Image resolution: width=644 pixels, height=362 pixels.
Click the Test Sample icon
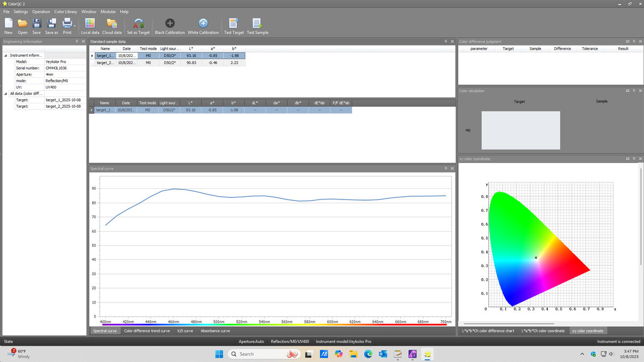pos(258,23)
